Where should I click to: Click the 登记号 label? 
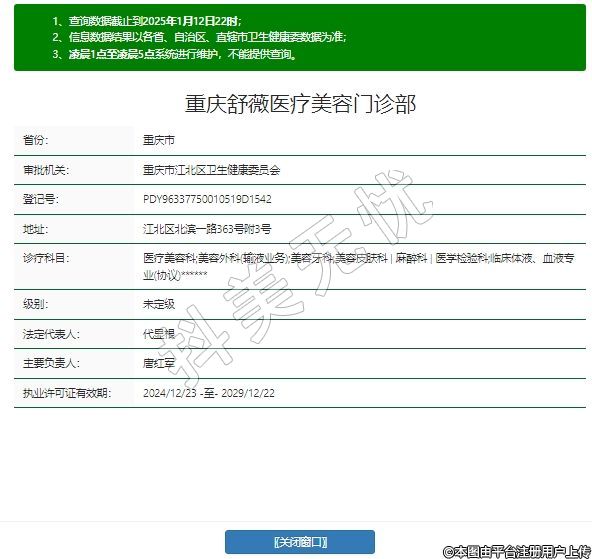pyautogui.click(x=40, y=199)
